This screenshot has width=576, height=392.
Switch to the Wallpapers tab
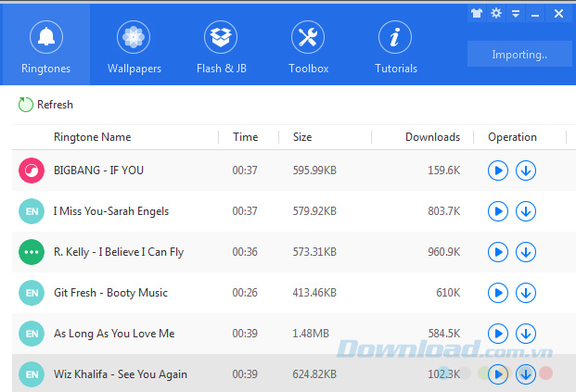pos(134,46)
